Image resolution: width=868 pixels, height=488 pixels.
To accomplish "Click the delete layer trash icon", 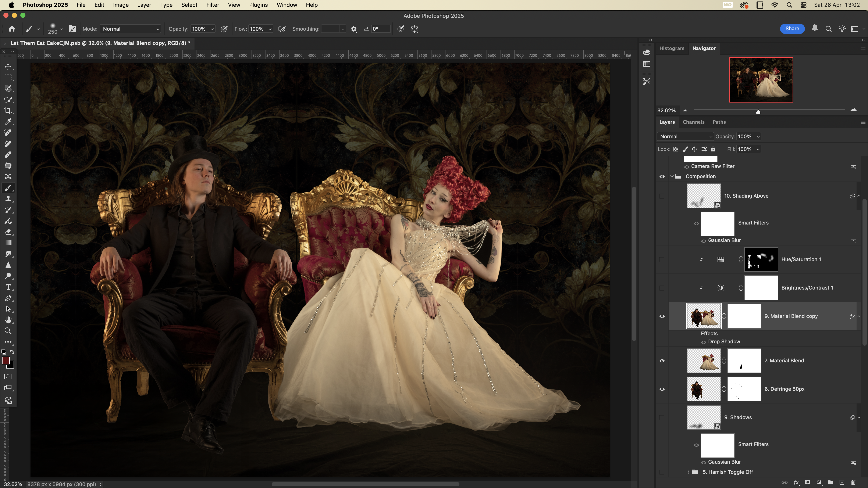I will coord(853,482).
